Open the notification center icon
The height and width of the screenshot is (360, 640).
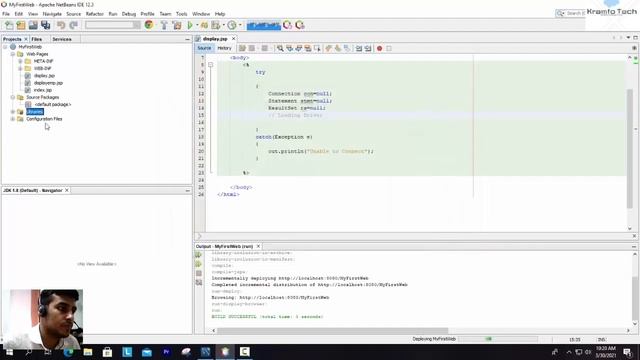click(628, 352)
